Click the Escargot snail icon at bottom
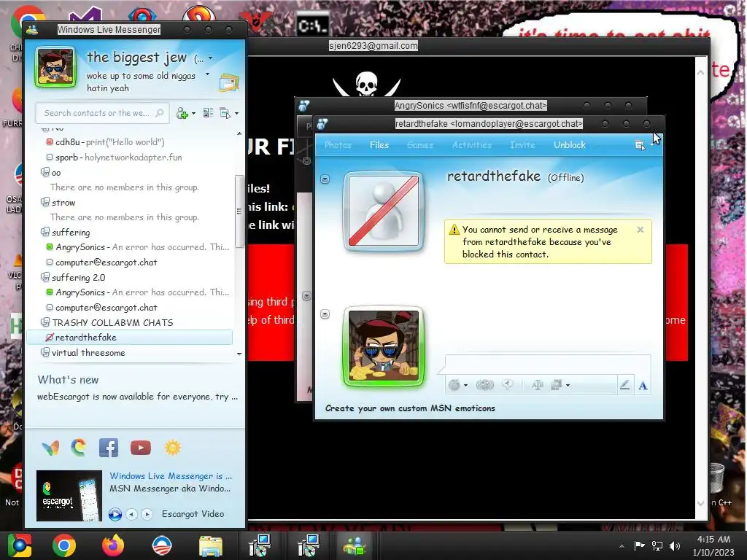Viewport: 747px width, 560px height. [x=79, y=448]
